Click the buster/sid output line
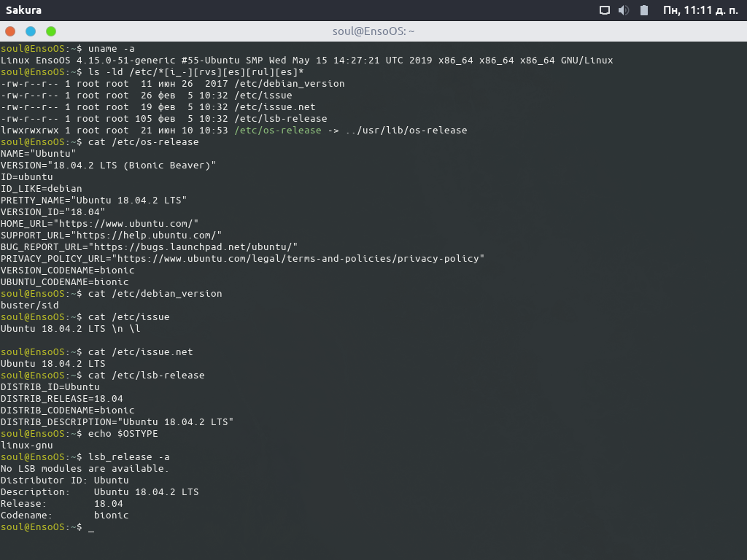Viewport: 747px width, 560px height. [x=29, y=306]
